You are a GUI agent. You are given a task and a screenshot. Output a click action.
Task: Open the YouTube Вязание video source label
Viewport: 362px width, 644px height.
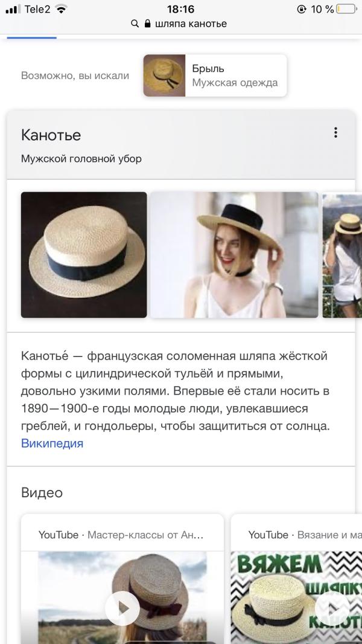(305, 535)
